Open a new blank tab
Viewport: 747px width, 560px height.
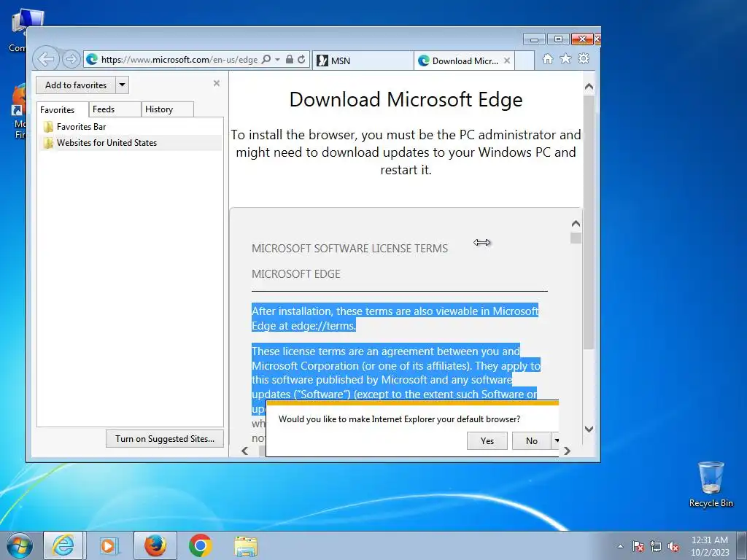[525, 61]
